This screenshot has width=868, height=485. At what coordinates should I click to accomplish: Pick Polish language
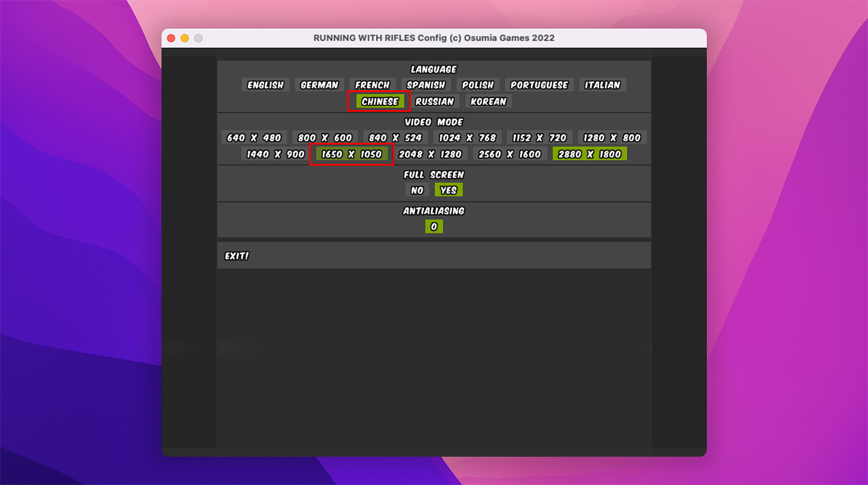coord(478,85)
